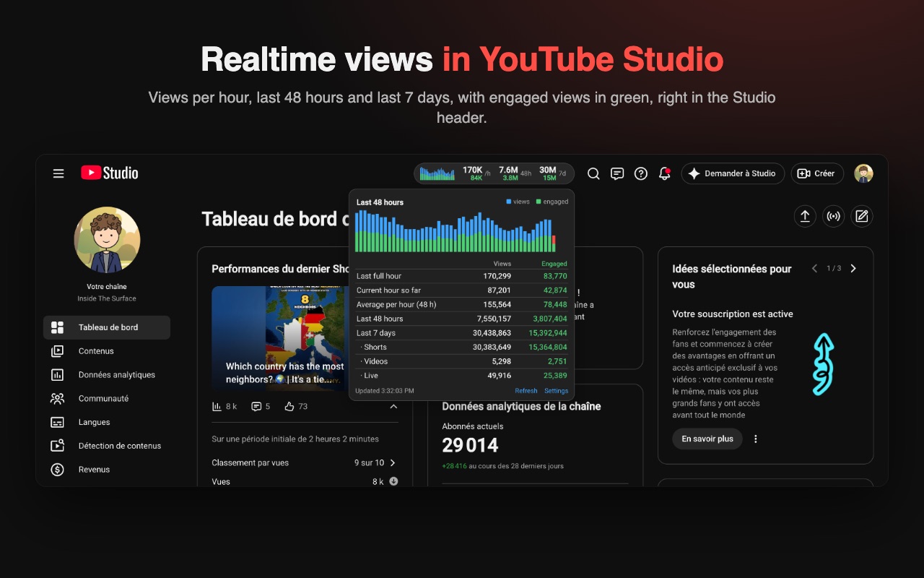
Task: Click the upload video arrow icon
Action: [805, 216]
